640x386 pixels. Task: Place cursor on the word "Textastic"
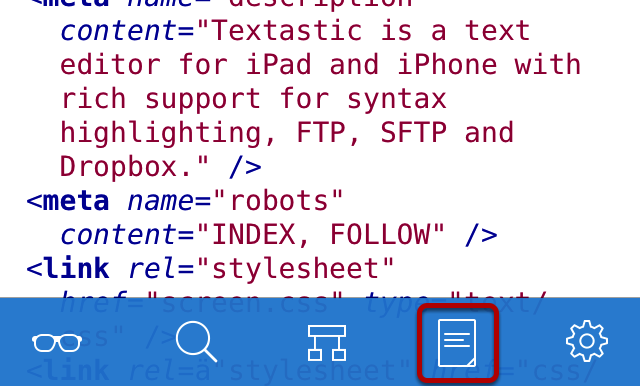[287, 31]
